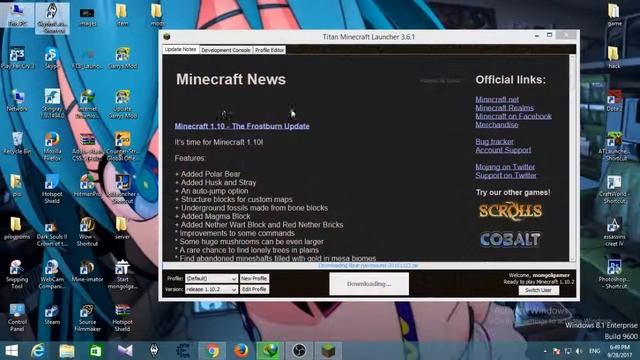Click the Switch User button

click(x=538, y=290)
